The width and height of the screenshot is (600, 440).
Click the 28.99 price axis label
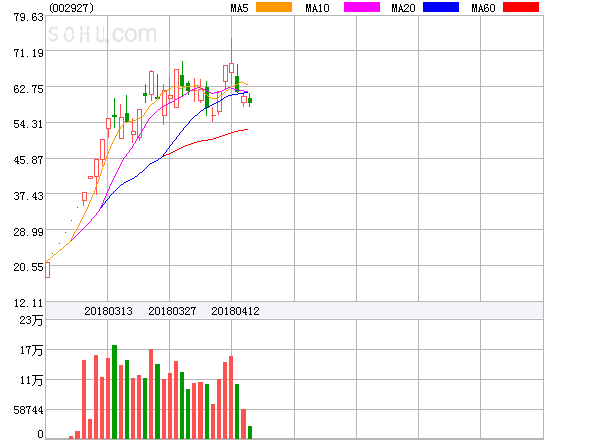coord(29,231)
